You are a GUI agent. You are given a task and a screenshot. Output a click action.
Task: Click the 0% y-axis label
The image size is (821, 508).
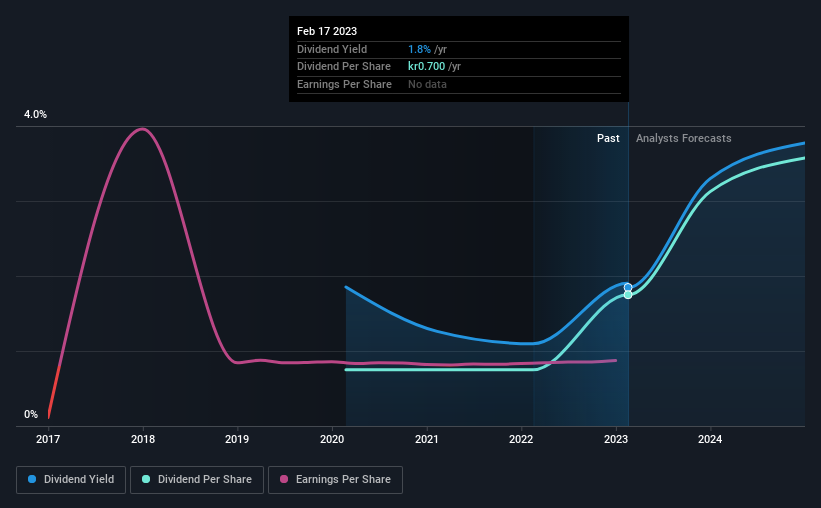(x=31, y=414)
